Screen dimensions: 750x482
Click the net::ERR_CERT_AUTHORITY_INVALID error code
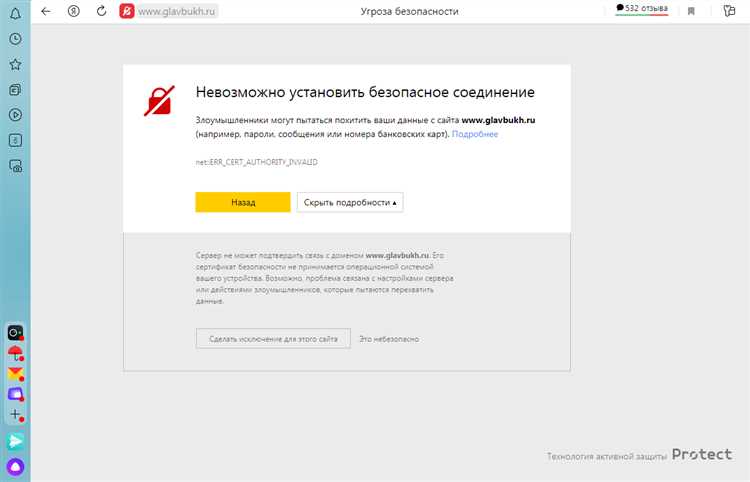(257, 162)
